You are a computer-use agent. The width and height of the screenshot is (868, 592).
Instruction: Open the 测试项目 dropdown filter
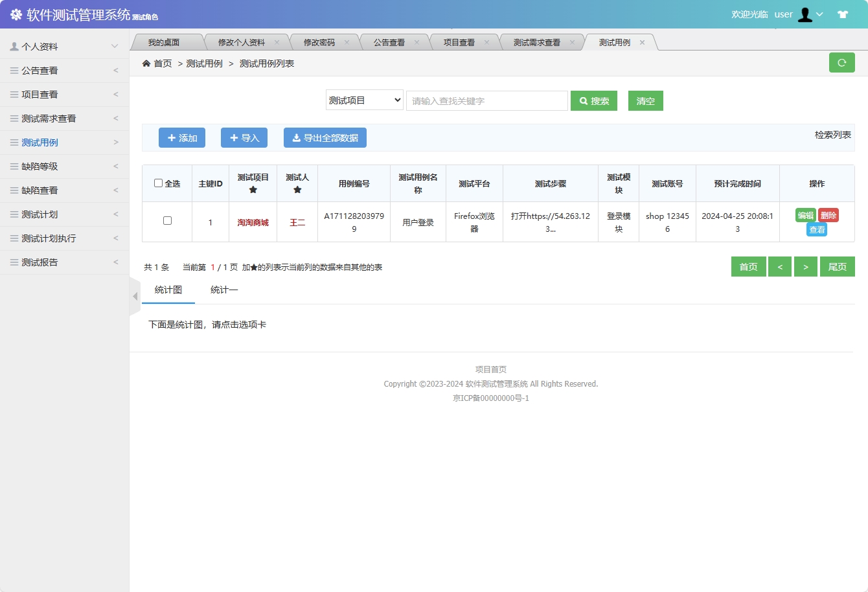point(364,100)
